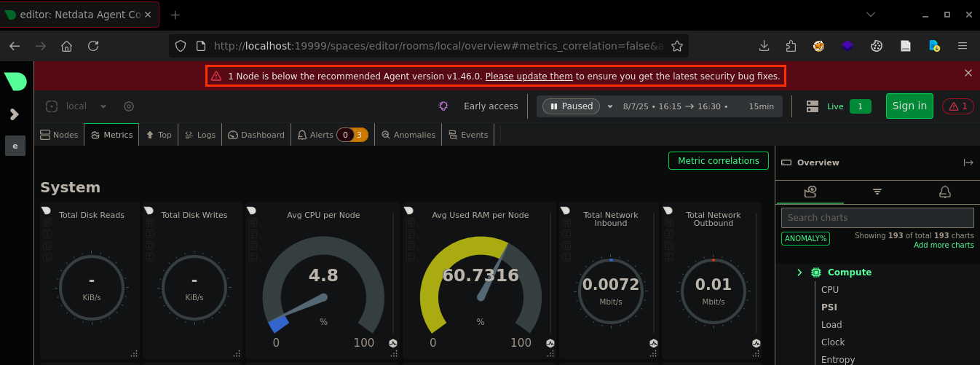Click anomaly icon on Total Network Outbound card
Image resolution: width=980 pixels, height=365 pixels.
click(756, 343)
